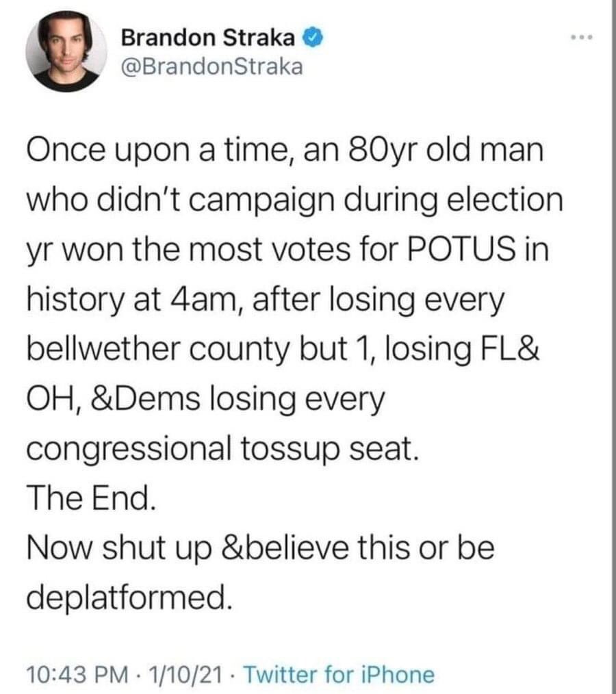Click the line starting "Now shut up"

click(260, 548)
